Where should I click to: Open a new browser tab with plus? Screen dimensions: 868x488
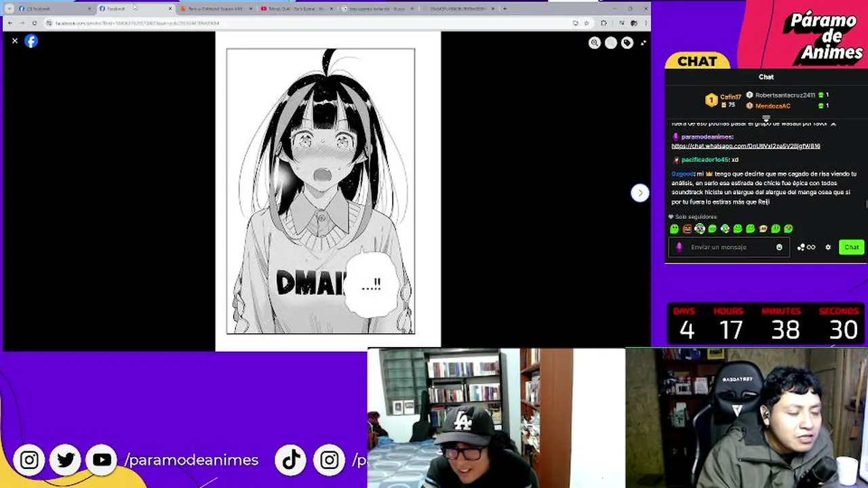point(504,9)
